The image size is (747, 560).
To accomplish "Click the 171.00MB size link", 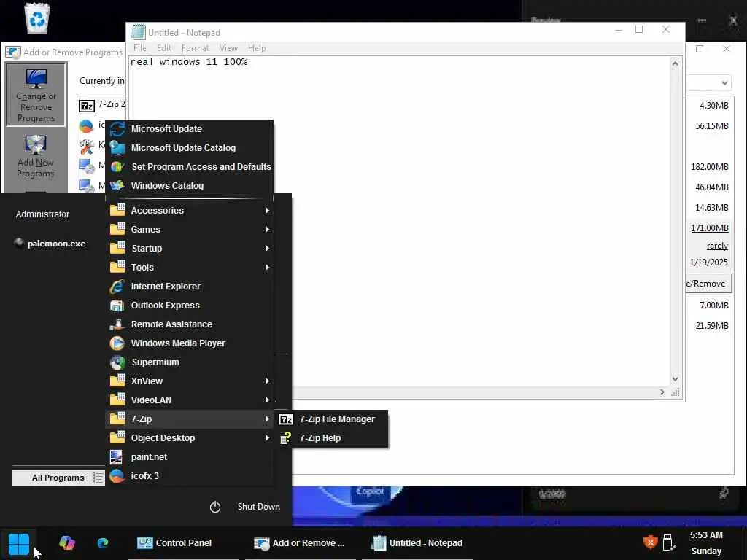I will [x=709, y=228].
